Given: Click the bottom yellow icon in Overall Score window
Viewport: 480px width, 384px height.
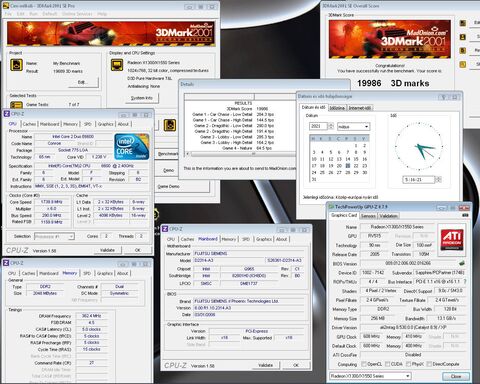Looking at the screenshot, I should 463,64.
